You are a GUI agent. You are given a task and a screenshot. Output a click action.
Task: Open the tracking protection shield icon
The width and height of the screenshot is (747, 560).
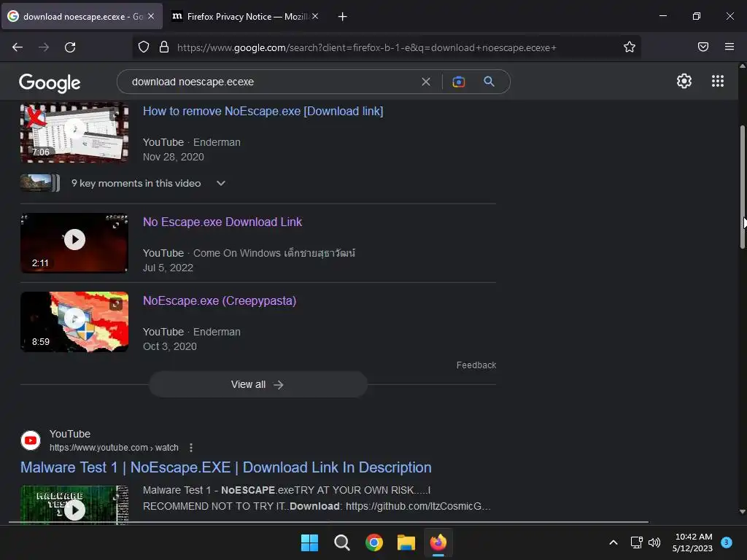[x=144, y=47]
